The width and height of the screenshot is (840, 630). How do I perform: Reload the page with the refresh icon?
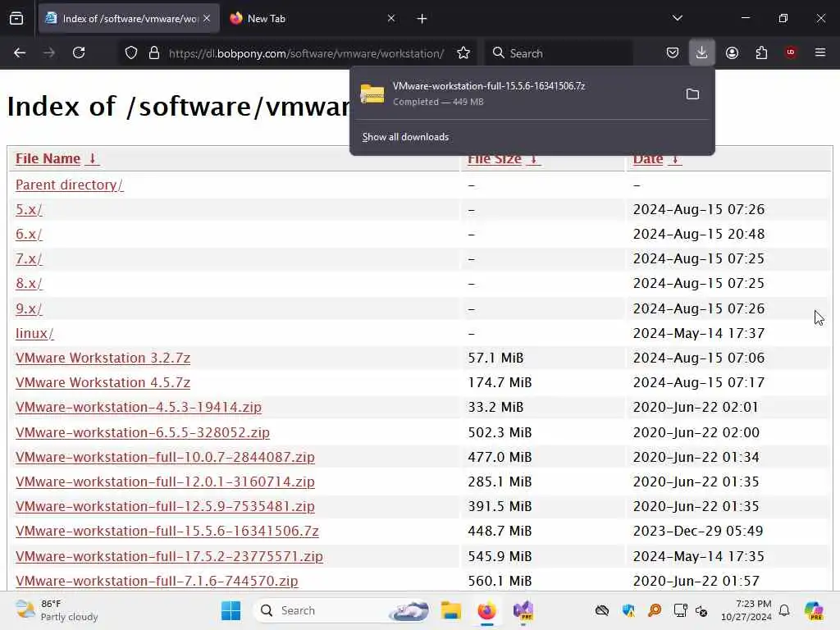(x=79, y=52)
